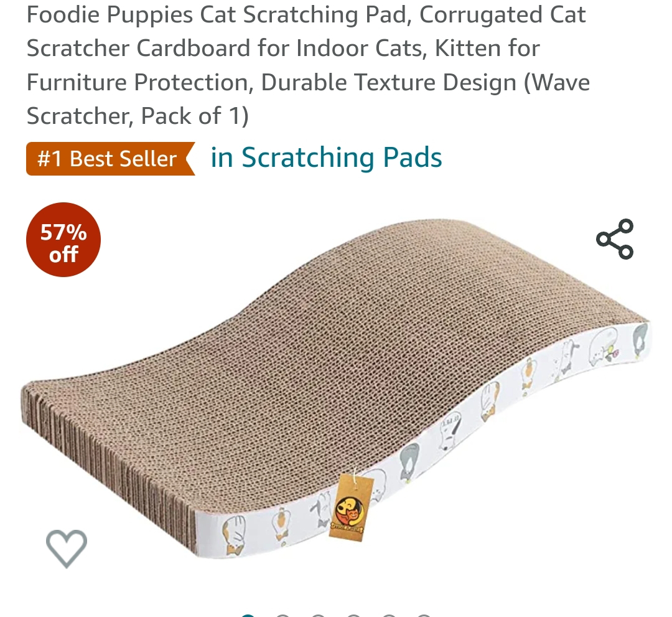672x617 pixels.
Task: Open the #1 Best Seller badge
Action: point(111,159)
